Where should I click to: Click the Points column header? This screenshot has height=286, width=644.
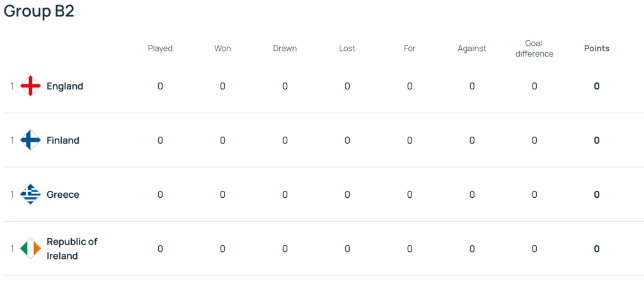[597, 49]
